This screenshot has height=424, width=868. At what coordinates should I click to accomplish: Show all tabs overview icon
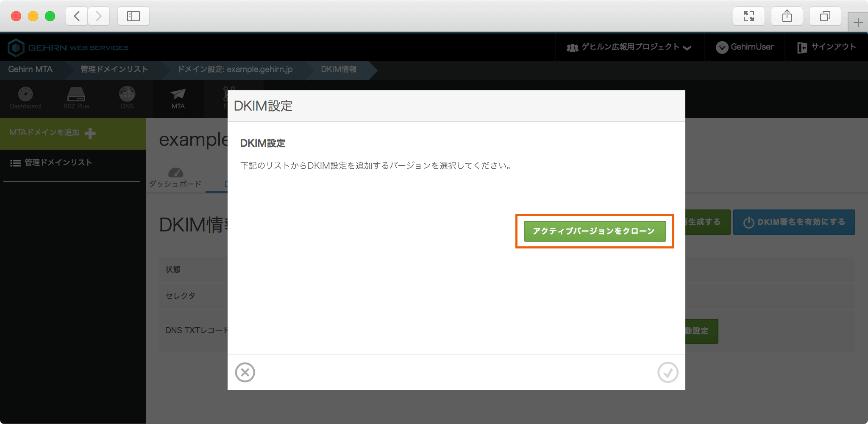tap(825, 17)
